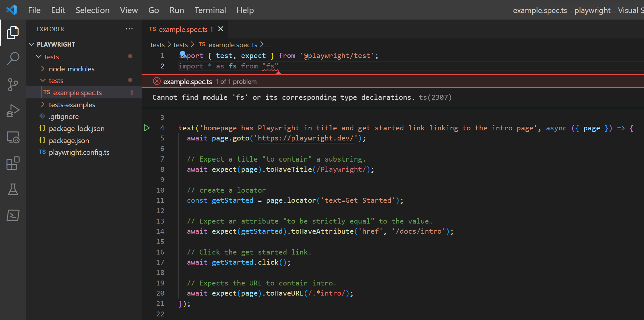Click first 'tests' breadcrumb segment
This screenshot has height=320, width=644.
pos(158,45)
